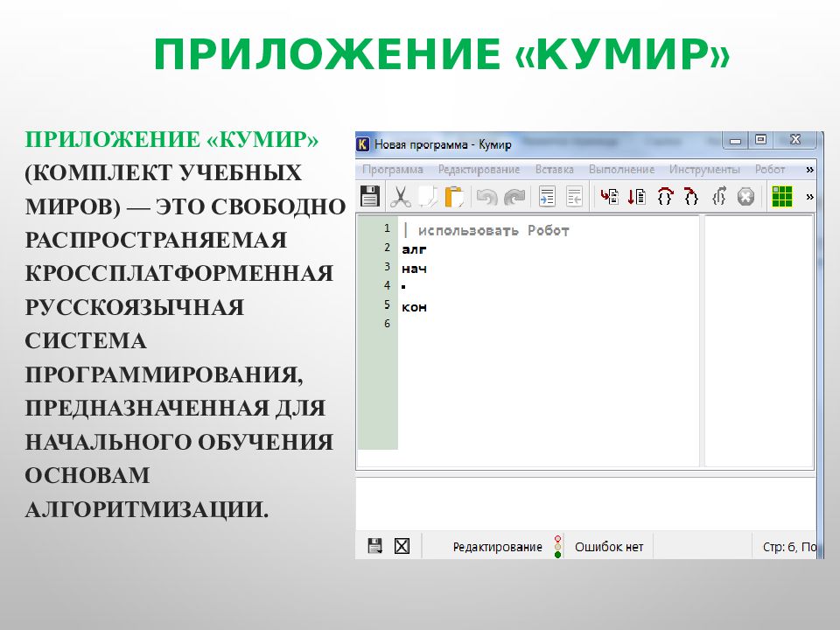Click the 'Редактирование' status bar label
The width and height of the screenshot is (840, 630).
[497, 547]
